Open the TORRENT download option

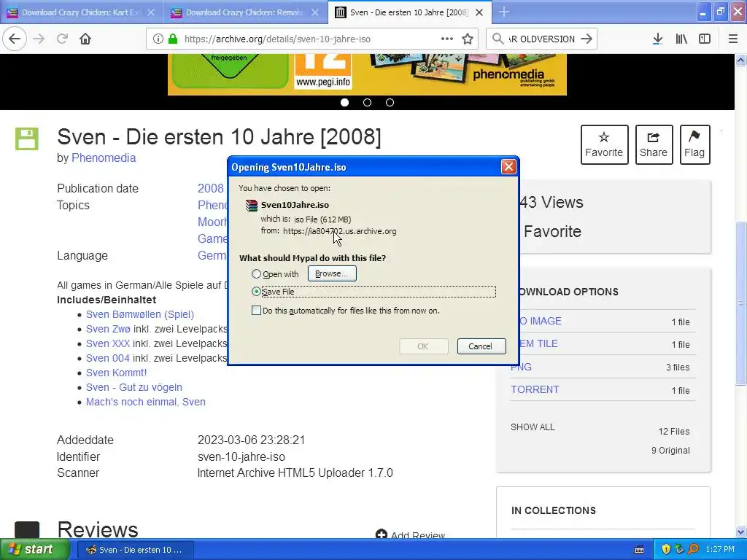(535, 389)
